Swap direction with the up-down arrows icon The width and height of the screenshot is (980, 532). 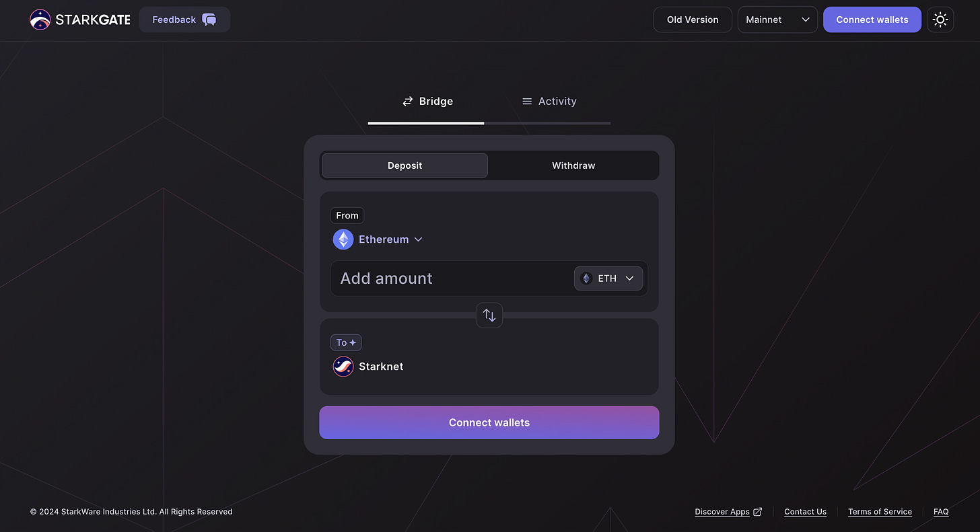[489, 315]
